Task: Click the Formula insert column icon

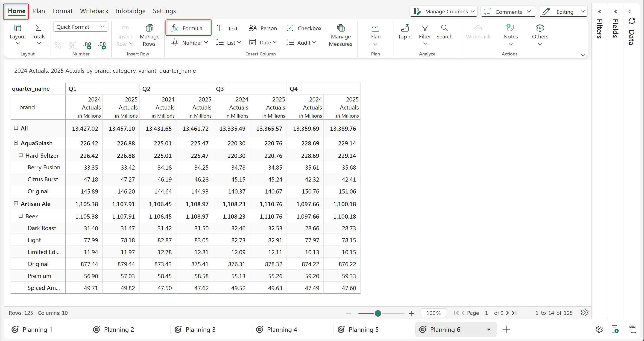Action: pyautogui.click(x=175, y=28)
